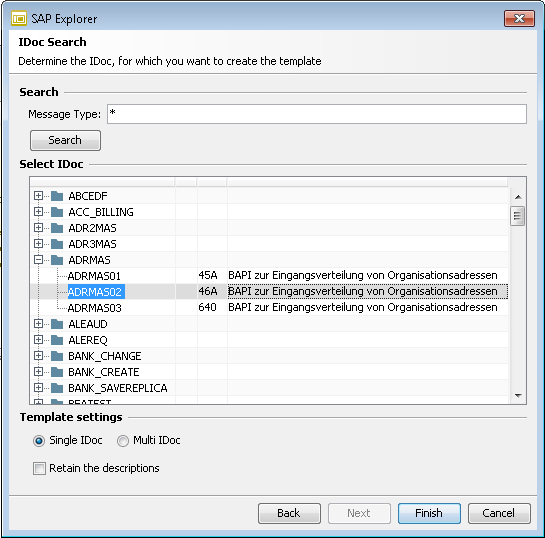Close the SAP Explorer window

pyautogui.click(x=519, y=18)
